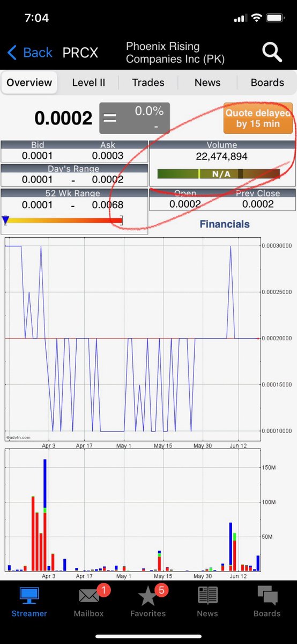The image size is (297, 644).
Task: Switch to the upper News tab
Action: pyautogui.click(x=207, y=83)
